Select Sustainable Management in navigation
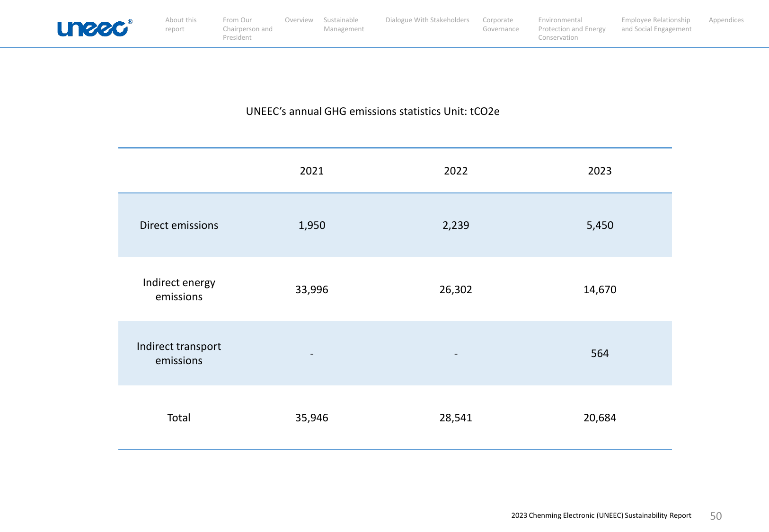 pyautogui.click(x=344, y=25)
